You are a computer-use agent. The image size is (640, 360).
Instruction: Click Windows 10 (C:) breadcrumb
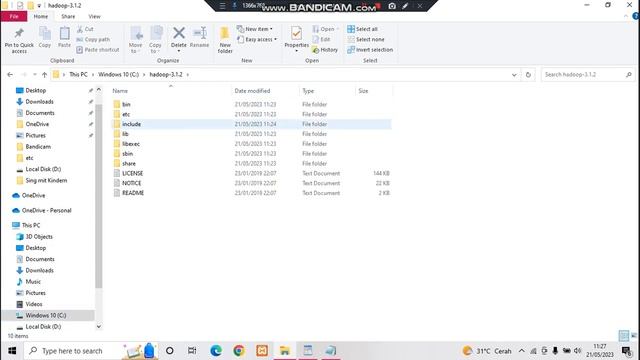pos(118,75)
